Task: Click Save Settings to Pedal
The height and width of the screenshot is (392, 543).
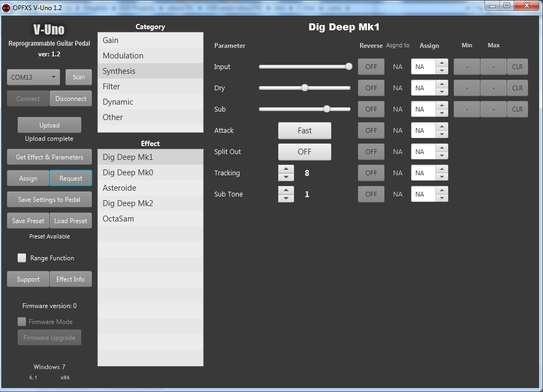Action: click(x=49, y=200)
